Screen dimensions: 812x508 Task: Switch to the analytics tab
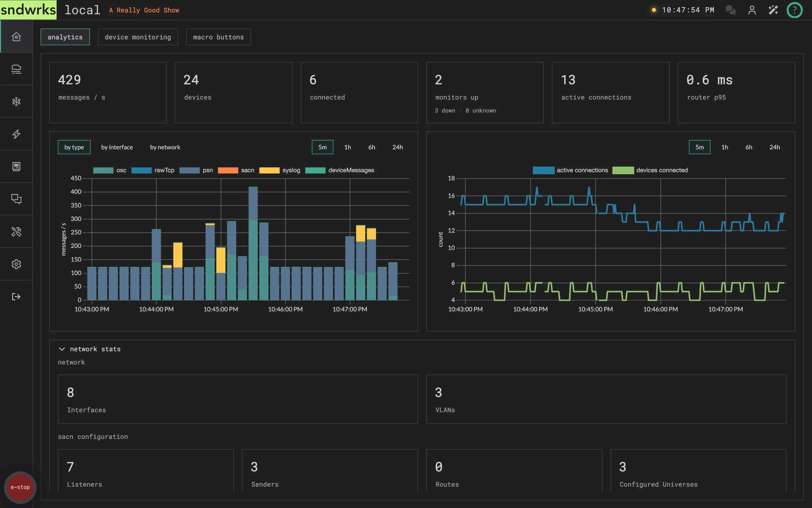(x=65, y=37)
